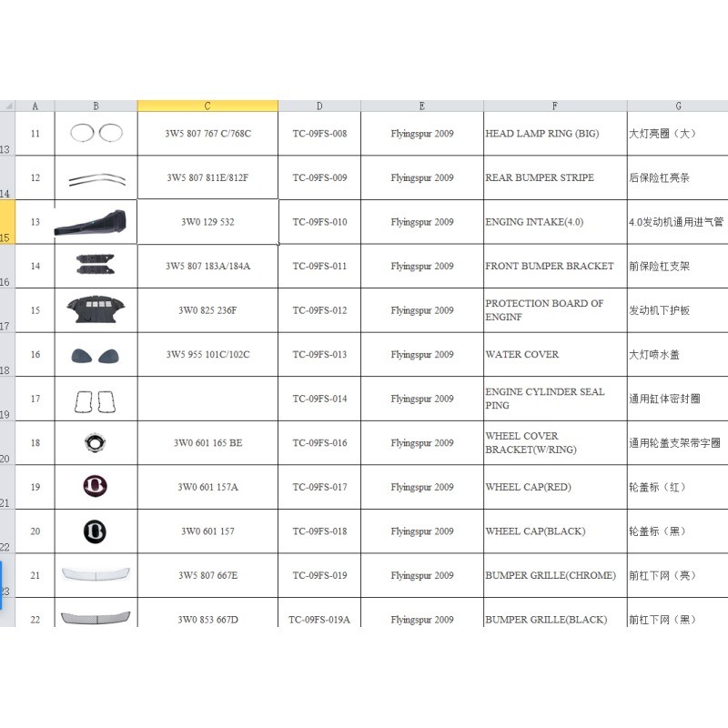Select the column G header
This screenshot has width=728, height=728.
(677, 106)
